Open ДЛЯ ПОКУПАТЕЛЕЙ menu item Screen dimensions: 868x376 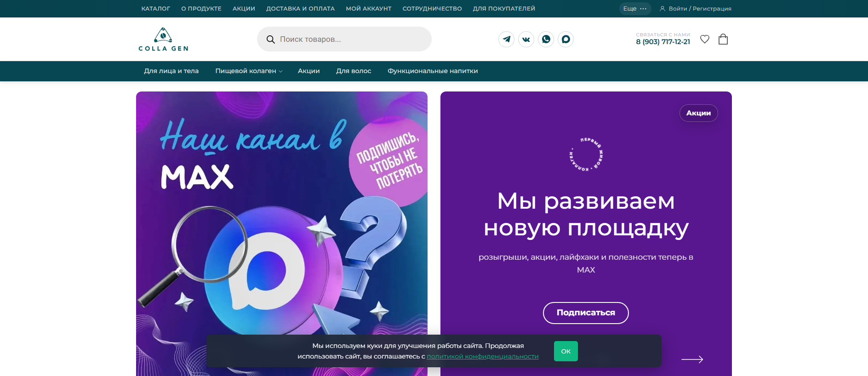point(504,9)
